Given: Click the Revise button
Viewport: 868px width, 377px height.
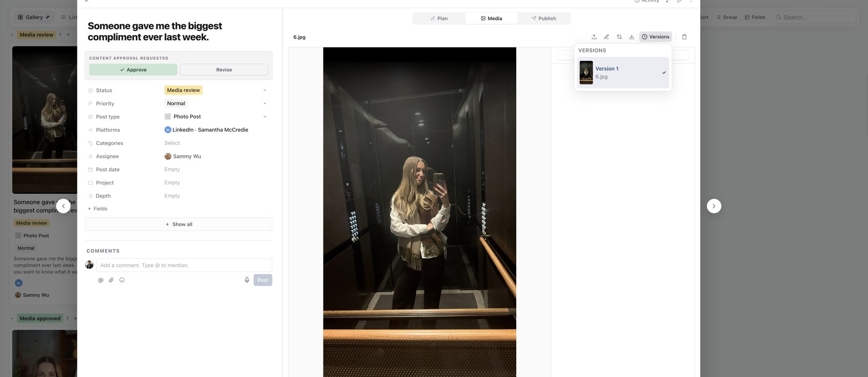Looking at the screenshot, I should coord(224,70).
